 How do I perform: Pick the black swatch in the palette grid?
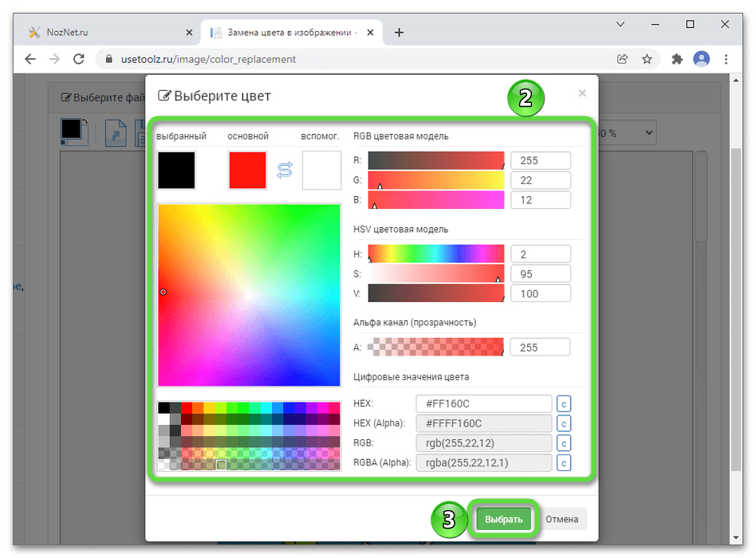[x=164, y=407]
